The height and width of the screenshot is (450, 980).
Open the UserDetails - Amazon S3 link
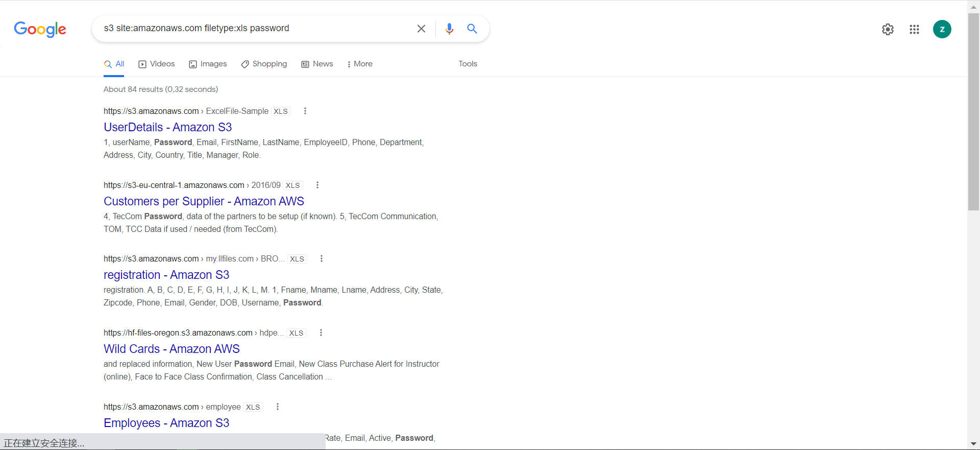point(167,127)
